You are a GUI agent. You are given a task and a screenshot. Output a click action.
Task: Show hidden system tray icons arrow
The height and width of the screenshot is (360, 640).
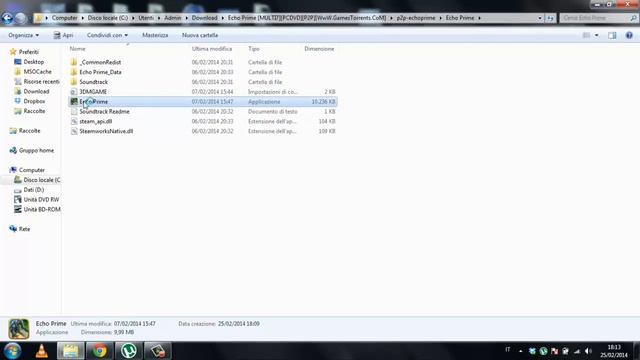click(520, 351)
